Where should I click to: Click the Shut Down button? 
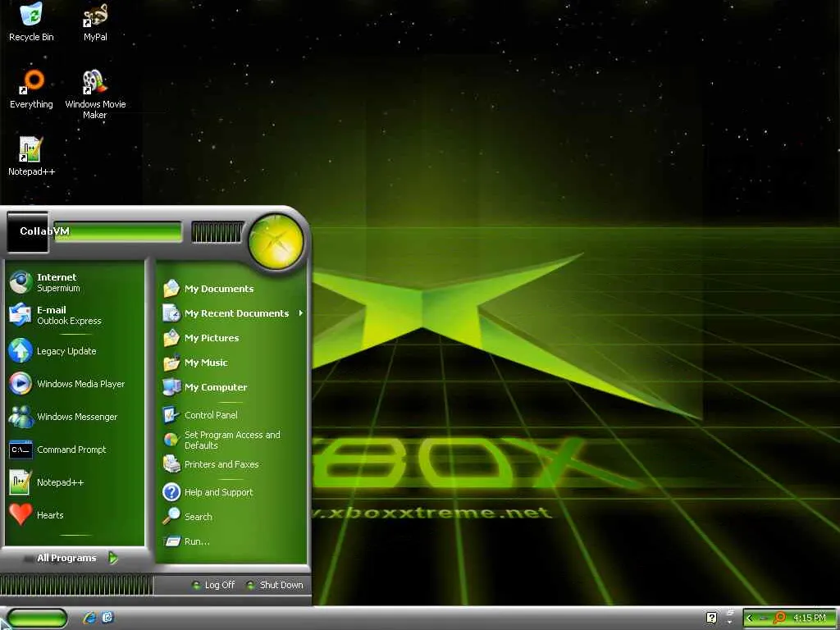(x=276, y=585)
